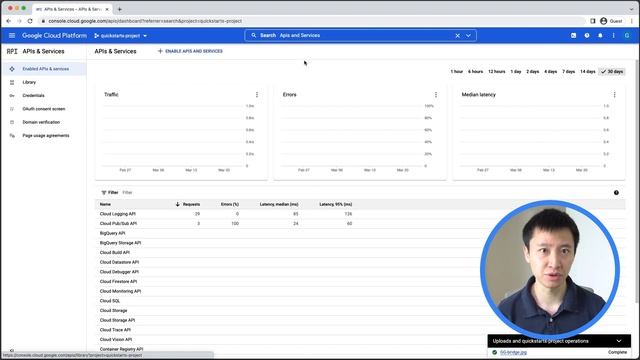Select Enabled APIs & services in sidebar
This screenshot has width=640, height=360.
point(43,69)
